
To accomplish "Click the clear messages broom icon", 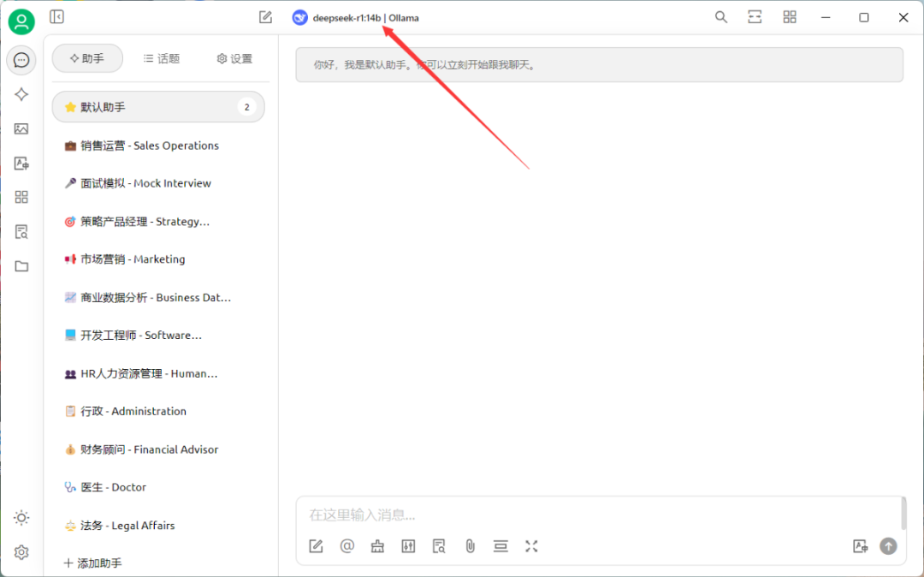I will (x=378, y=546).
